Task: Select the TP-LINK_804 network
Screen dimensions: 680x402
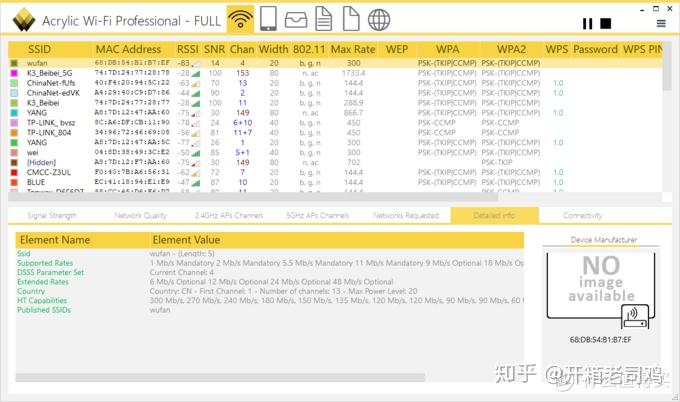Action: (335, 133)
